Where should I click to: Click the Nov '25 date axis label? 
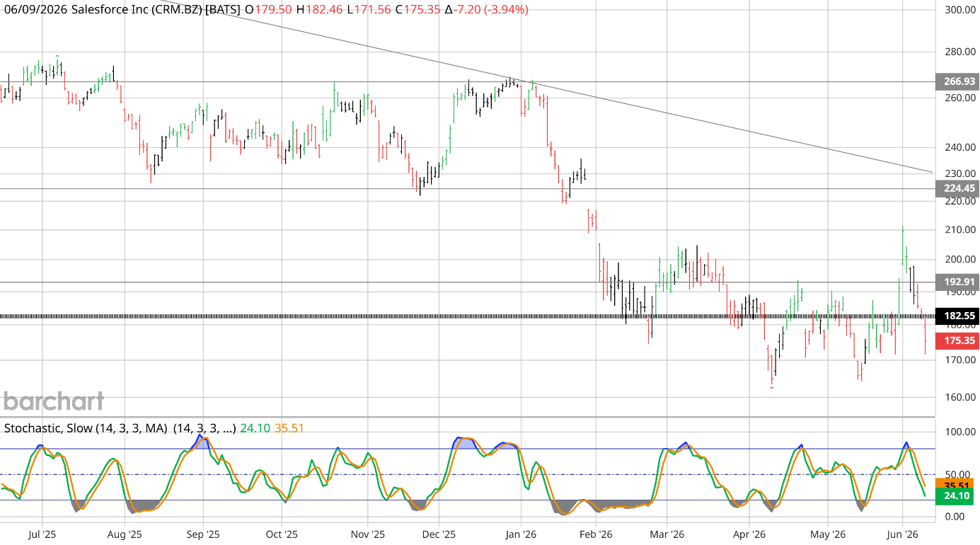click(367, 534)
